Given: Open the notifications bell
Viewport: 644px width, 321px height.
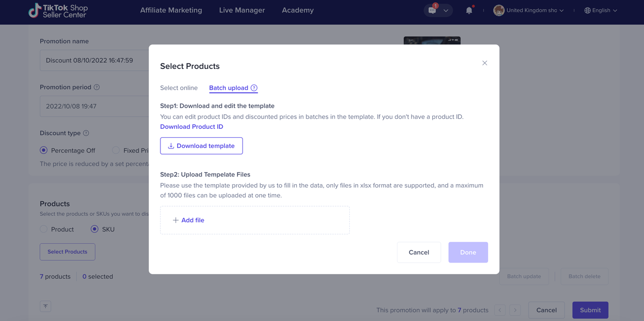Looking at the screenshot, I should point(469,11).
